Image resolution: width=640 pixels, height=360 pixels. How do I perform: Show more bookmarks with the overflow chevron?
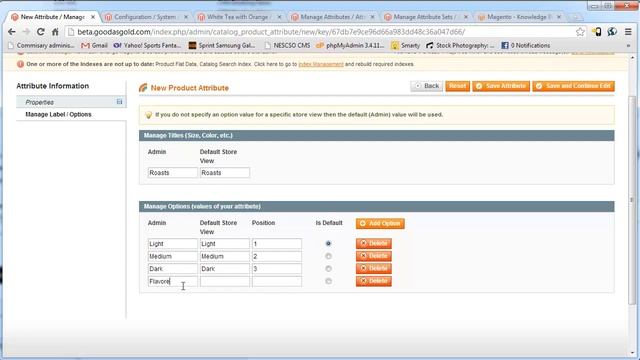[628, 45]
